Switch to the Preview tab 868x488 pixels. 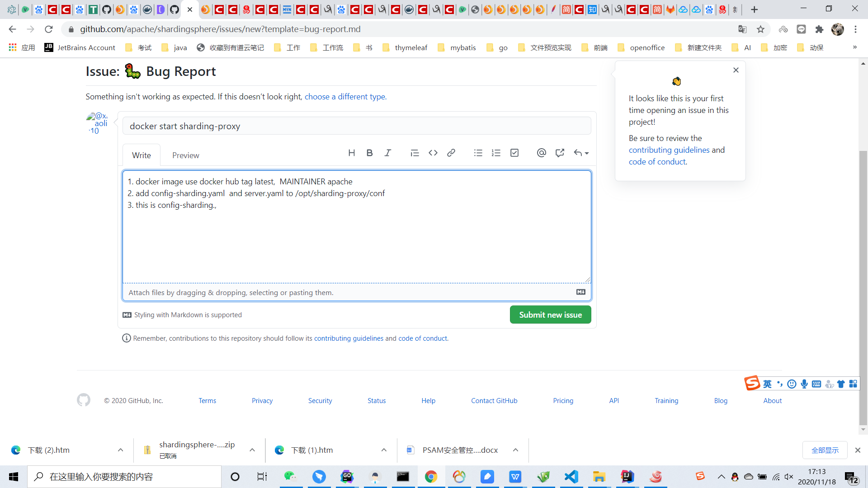[185, 155]
